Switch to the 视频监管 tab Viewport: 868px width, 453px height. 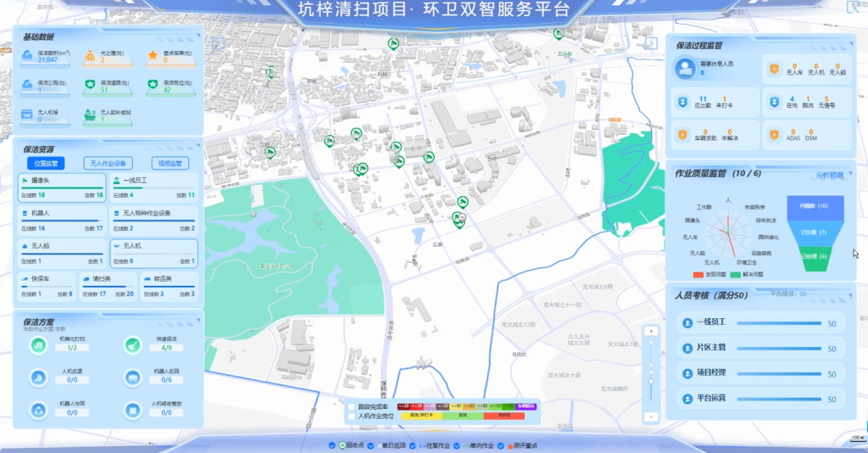[170, 164]
